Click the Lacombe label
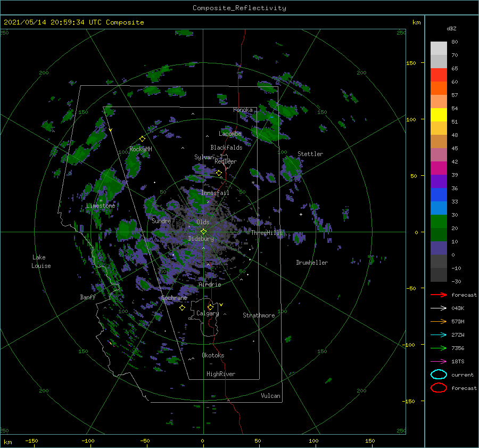Screen dimensions: 479x448 [x=230, y=134]
